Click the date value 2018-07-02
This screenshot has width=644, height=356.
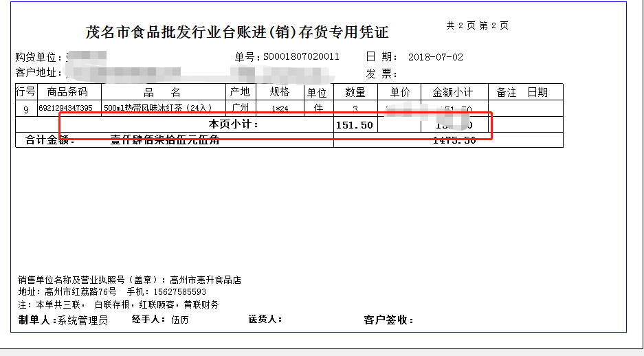point(435,57)
